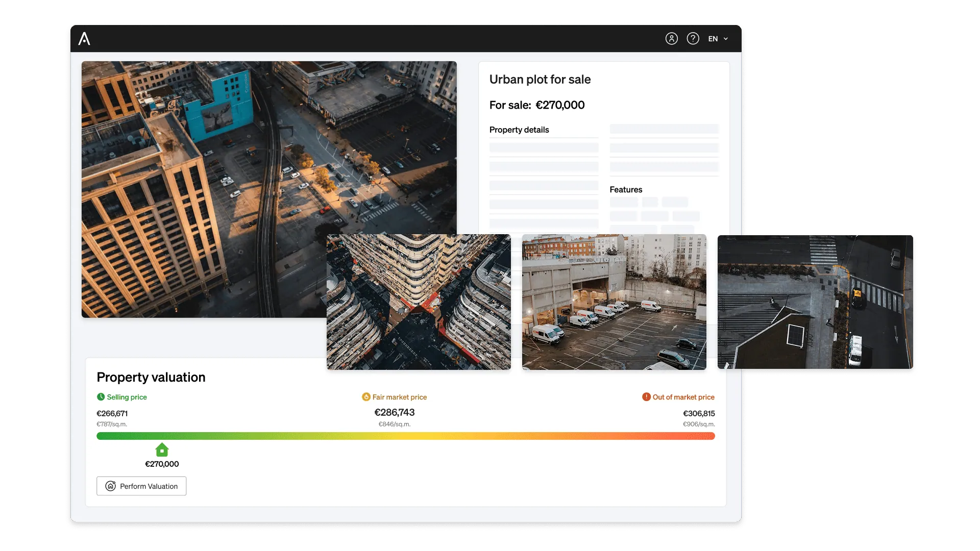980x551 pixels.
Task: Expand the EN language dropdown
Action: pos(718,39)
